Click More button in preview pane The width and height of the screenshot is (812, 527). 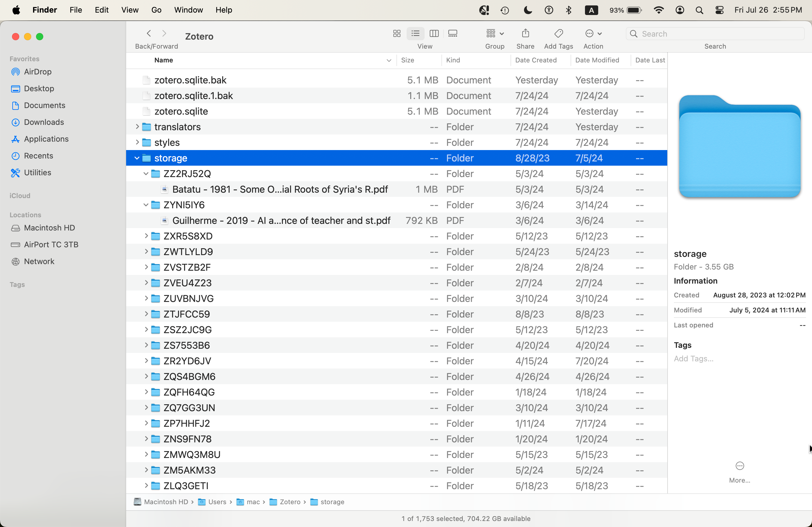(739, 466)
